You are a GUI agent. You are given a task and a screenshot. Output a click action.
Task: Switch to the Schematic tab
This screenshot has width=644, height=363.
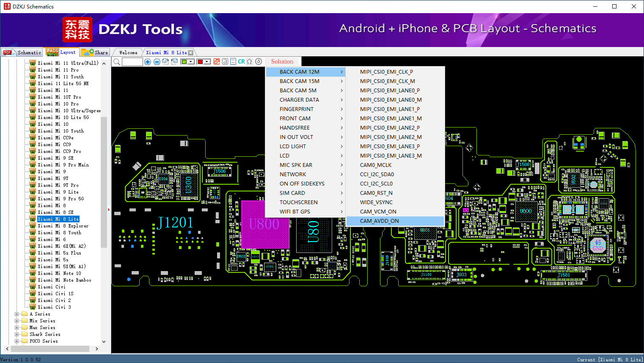pos(22,53)
